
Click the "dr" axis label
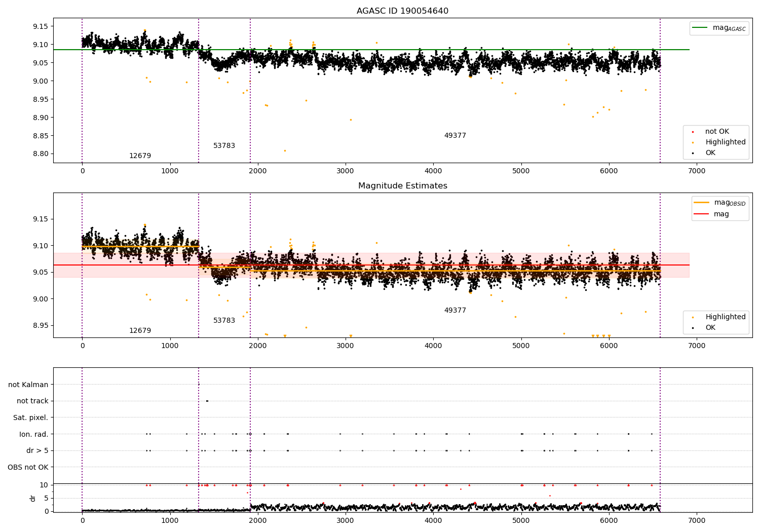point(33,498)
